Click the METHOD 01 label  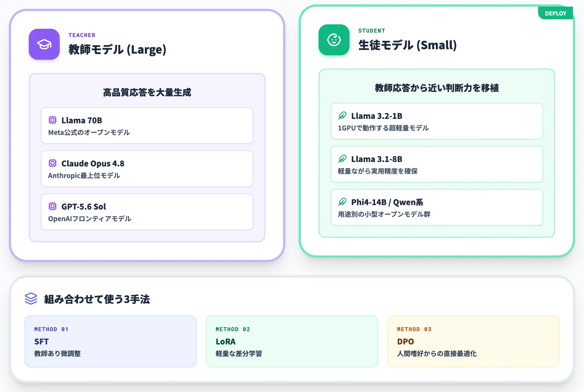pyautogui.click(x=51, y=329)
